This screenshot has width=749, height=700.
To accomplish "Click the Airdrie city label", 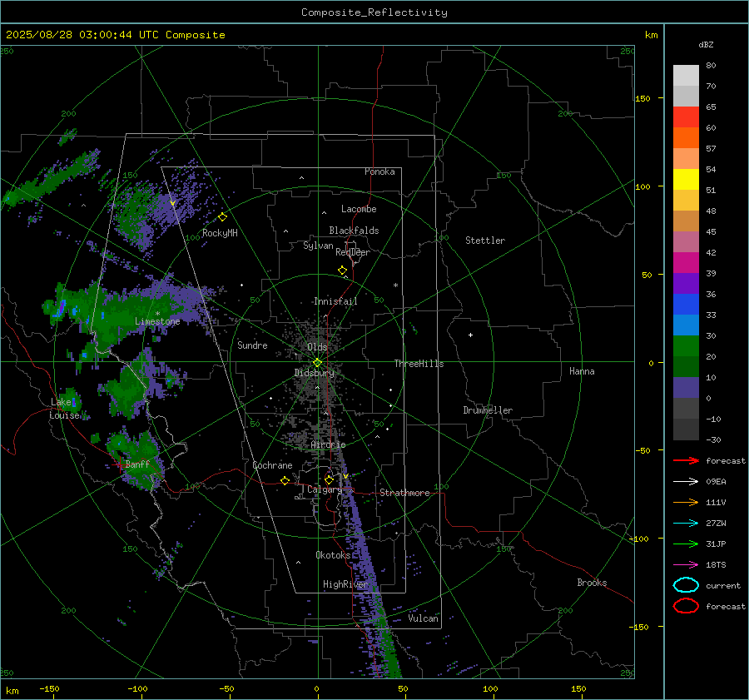I will pyautogui.click(x=328, y=444).
